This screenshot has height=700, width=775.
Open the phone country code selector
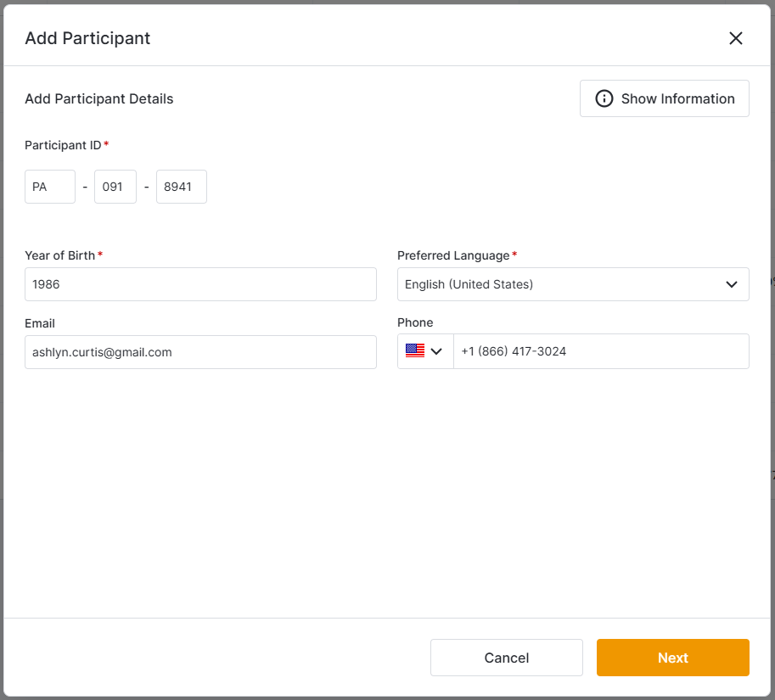coord(424,351)
